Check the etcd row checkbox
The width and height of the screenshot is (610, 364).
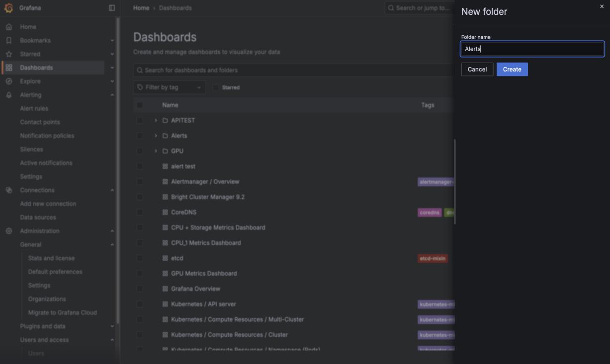click(x=140, y=258)
